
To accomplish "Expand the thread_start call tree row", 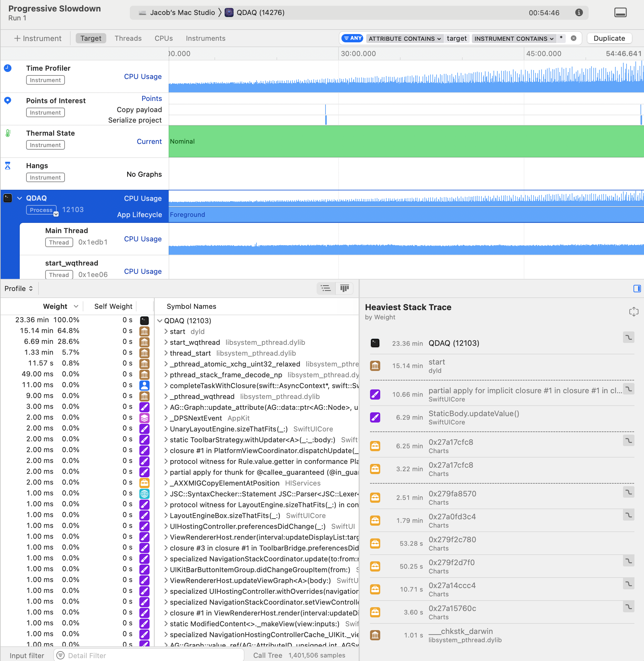I will pyautogui.click(x=166, y=353).
